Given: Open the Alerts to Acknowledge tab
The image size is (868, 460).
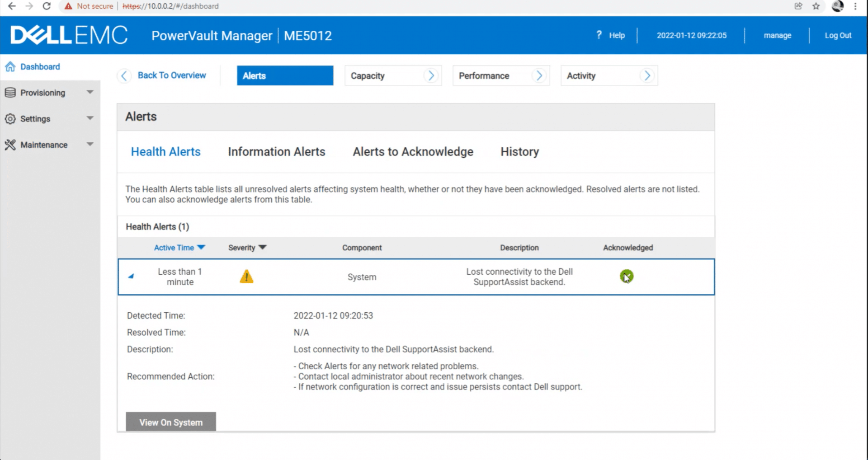Looking at the screenshot, I should 413,152.
